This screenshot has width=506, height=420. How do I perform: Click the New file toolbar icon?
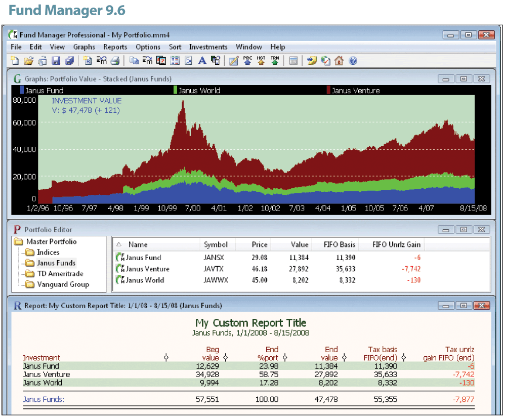click(15, 61)
